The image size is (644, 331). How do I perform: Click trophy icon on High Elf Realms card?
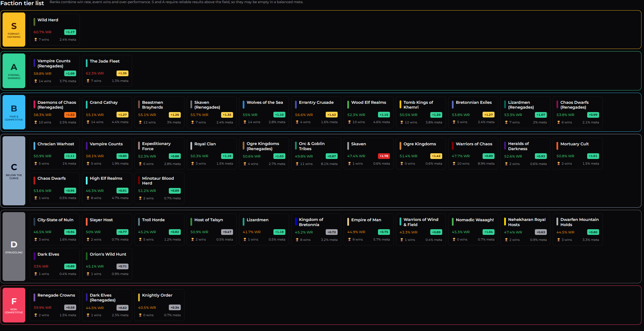click(x=88, y=198)
